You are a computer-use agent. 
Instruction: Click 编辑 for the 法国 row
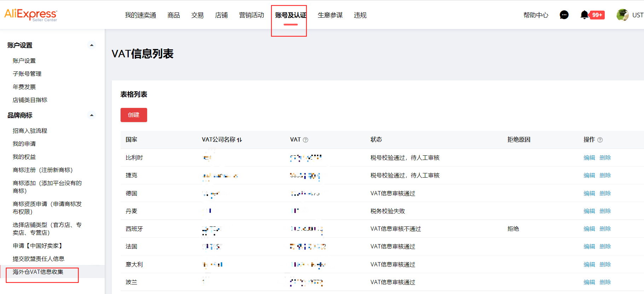tap(589, 247)
